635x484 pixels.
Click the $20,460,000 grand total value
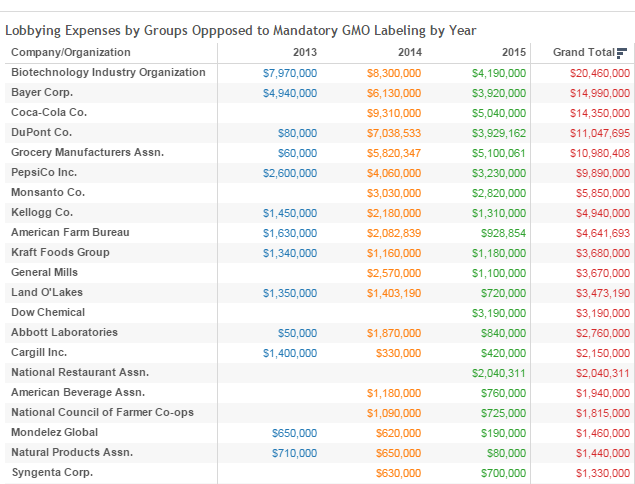599,73
